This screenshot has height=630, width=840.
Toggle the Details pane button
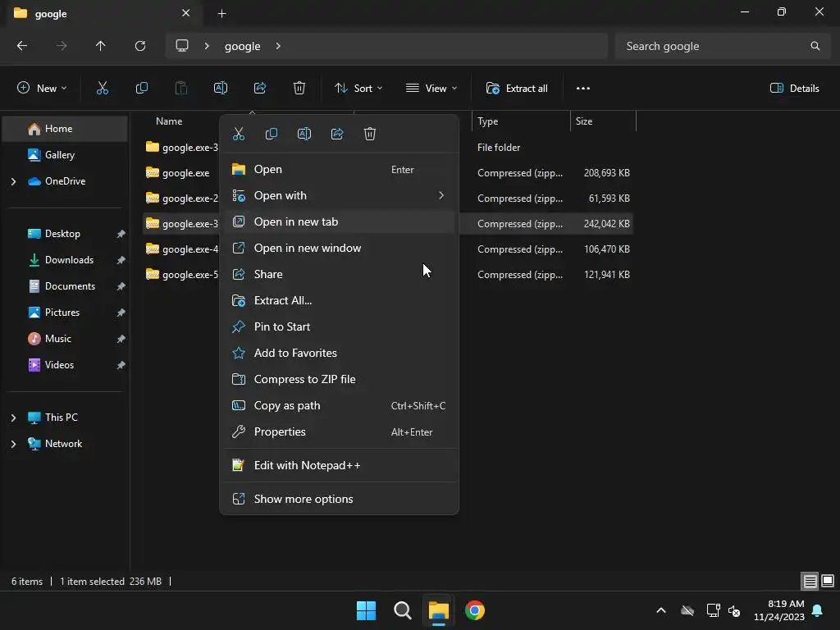point(794,89)
